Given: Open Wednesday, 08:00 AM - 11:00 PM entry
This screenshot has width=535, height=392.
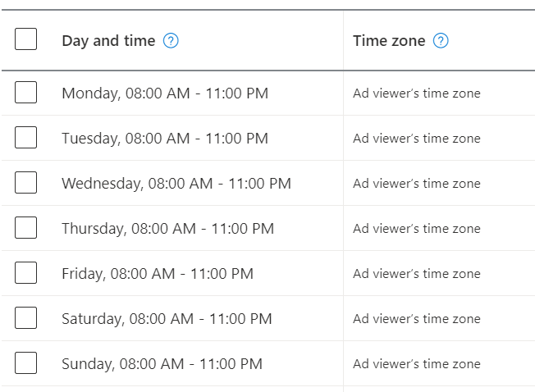Looking at the screenshot, I should pyautogui.click(x=176, y=184).
